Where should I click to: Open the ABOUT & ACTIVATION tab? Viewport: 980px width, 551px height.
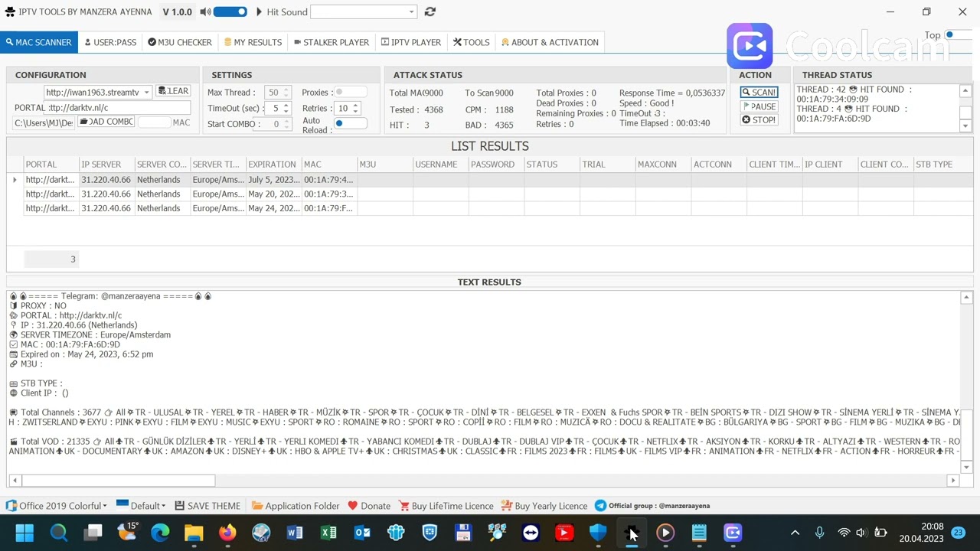click(x=550, y=42)
